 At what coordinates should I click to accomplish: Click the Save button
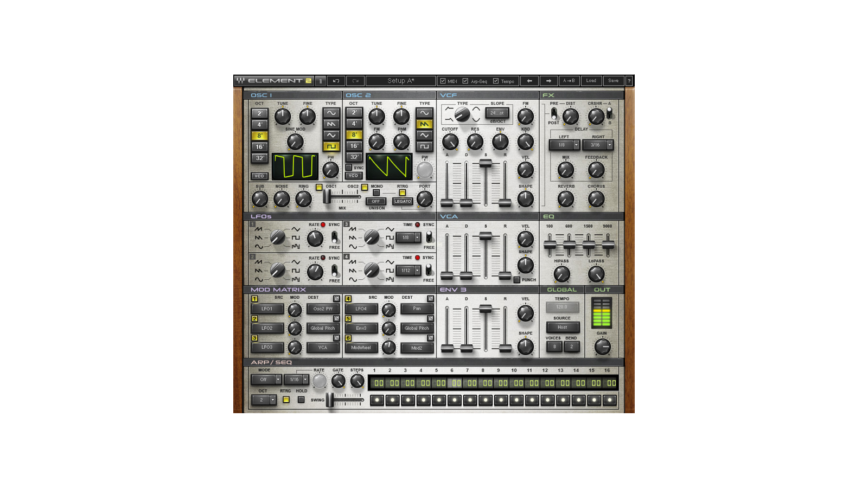click(x=614, y=80)
